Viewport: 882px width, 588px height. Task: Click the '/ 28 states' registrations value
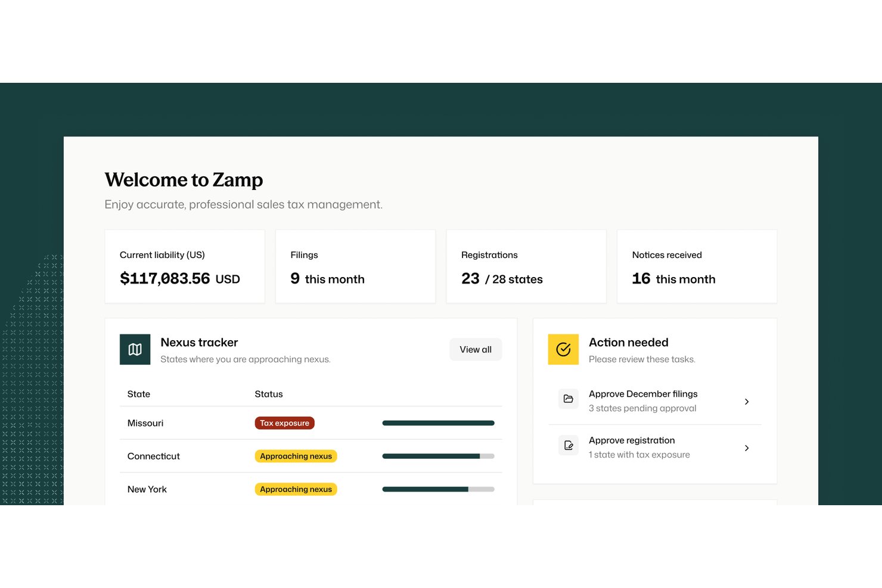pyautogui.click(x=514, y=279)
